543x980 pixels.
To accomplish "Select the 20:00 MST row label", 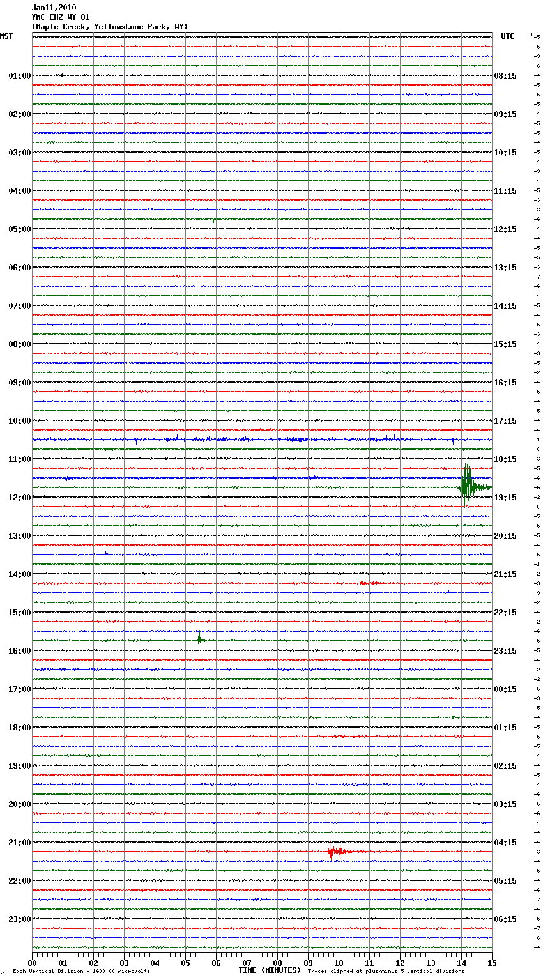I will pyautogui.click(x=20, y=804).
